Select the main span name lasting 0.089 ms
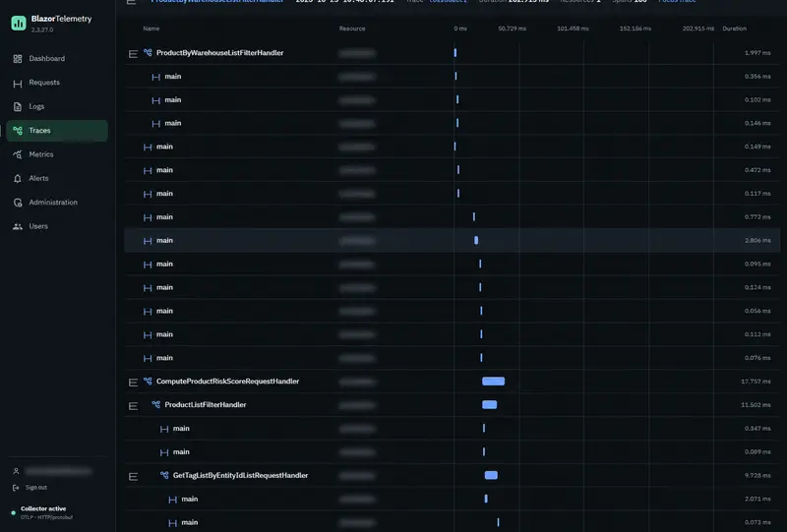787x532 pixels. click(x=181, y=451)
